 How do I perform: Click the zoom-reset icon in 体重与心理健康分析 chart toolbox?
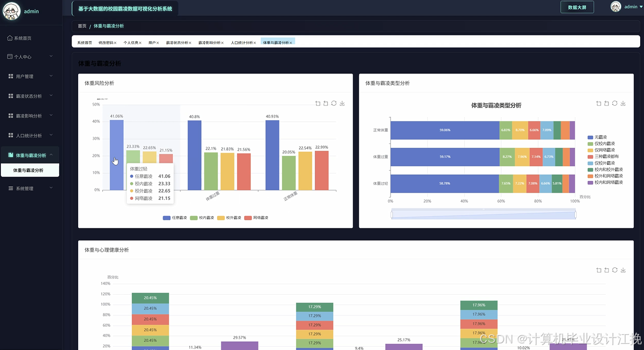(607, 270)
